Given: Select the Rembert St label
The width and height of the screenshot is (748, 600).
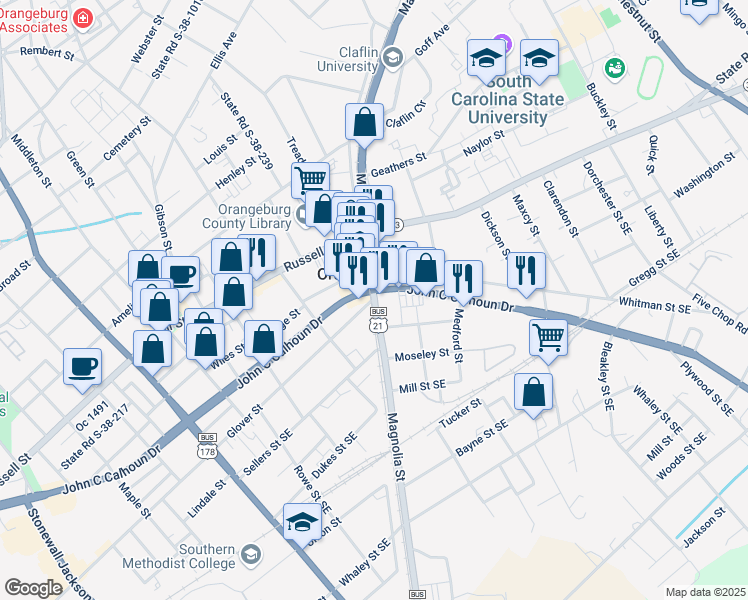Looking at the screenshot, I should point(47,53).
